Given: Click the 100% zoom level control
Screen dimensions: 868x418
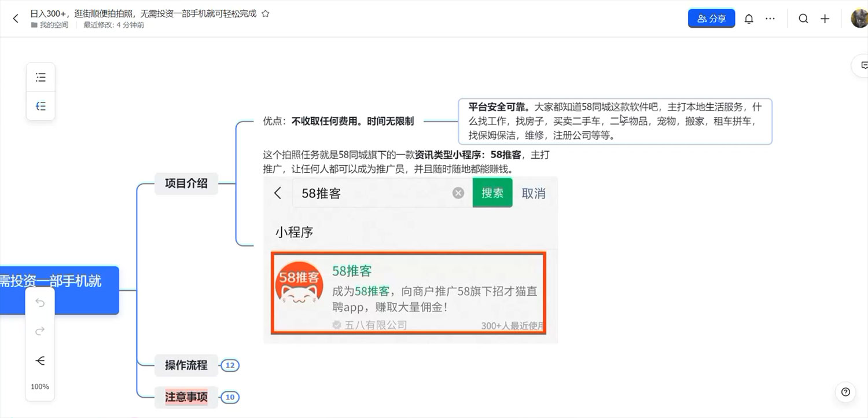Looking at the screenshot, I should 39,386.
